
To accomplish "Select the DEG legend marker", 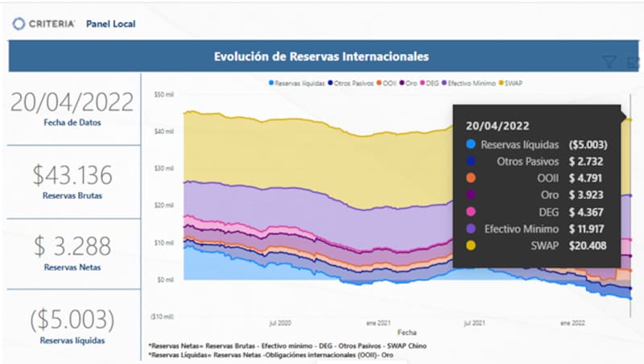I will (422, 82).
